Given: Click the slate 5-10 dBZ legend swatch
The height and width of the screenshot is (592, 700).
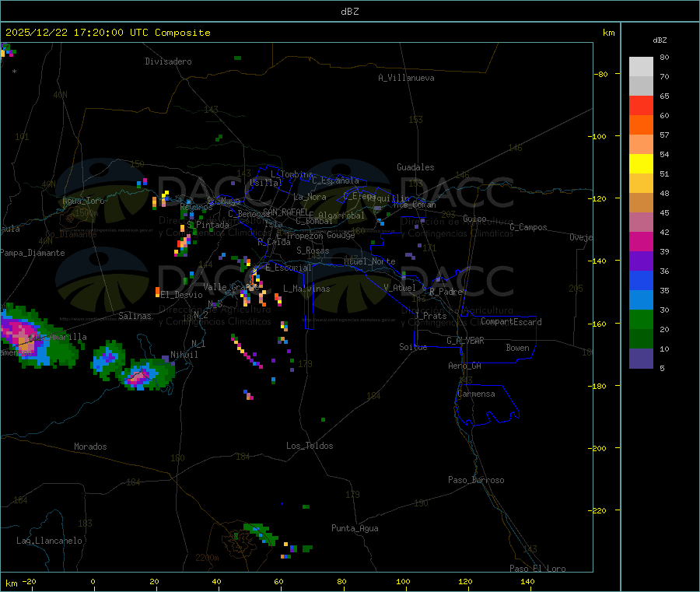Looking at the screenshot, I should [x=641, y=359].
